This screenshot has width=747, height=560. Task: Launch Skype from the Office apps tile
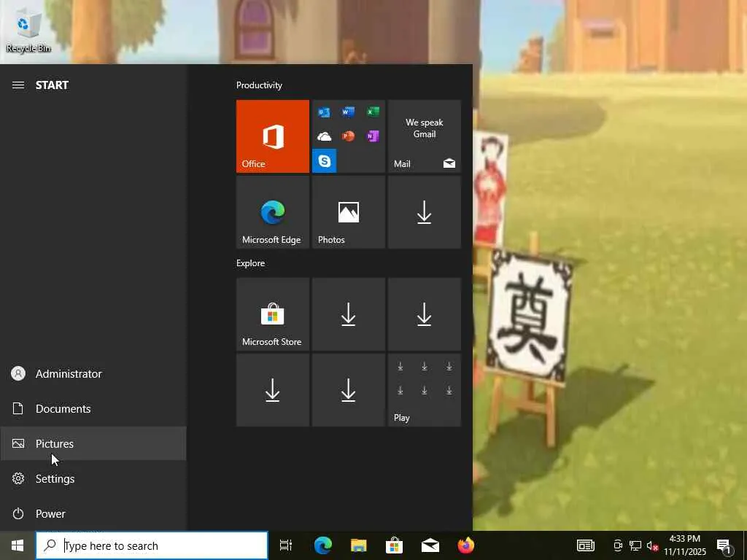(x=324, y=161)
